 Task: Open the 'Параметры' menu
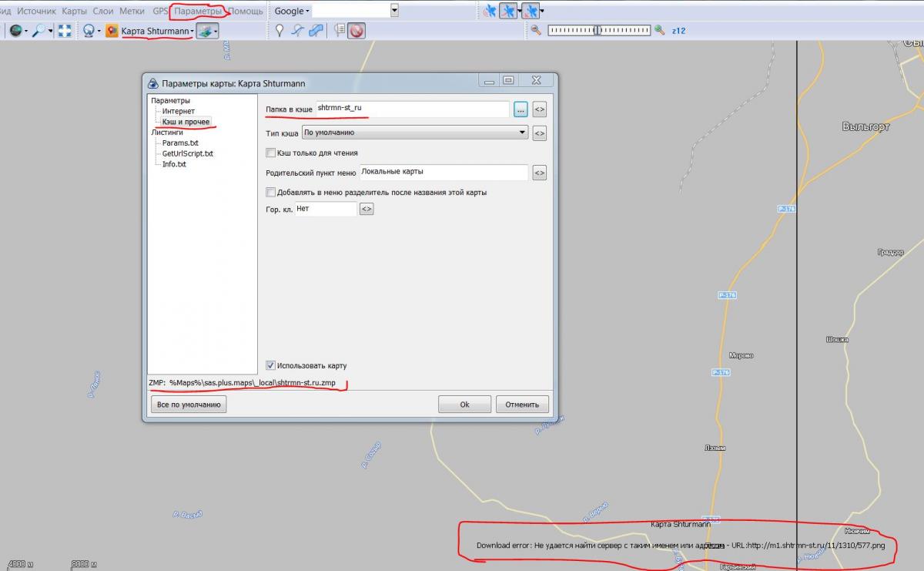pos(198,11)
